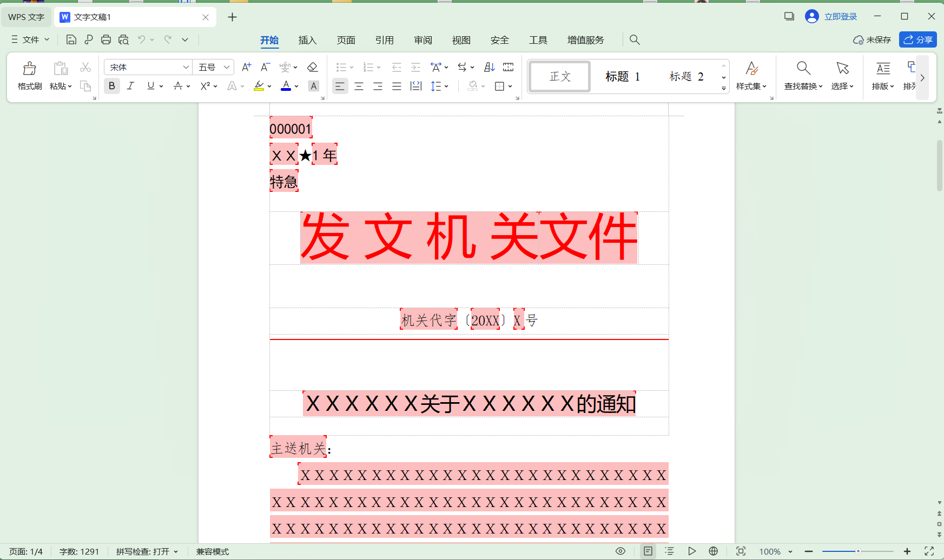Open the search magnifier in menu bar
The width and height of the screenshot is (944, 560).
coord(635,39)
